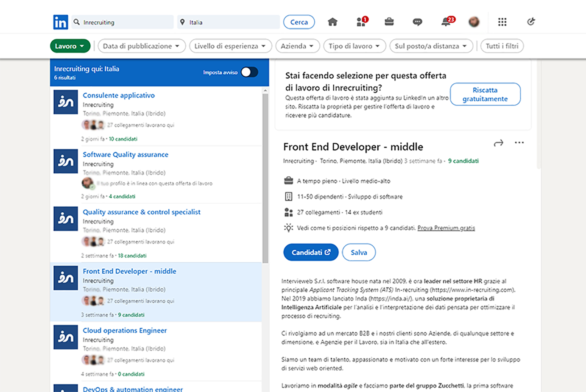
Task: Open the Home icon in the navbar
Action: [x=332, y=22]
